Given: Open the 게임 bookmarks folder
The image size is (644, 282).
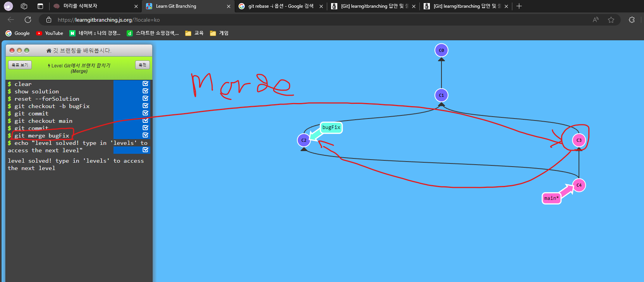Looking at the screenshot, I should pos(219,33).
